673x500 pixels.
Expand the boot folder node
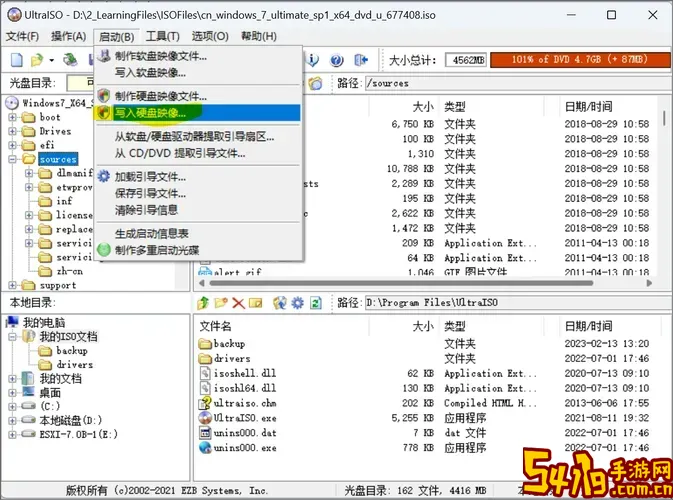coord(12,117)
